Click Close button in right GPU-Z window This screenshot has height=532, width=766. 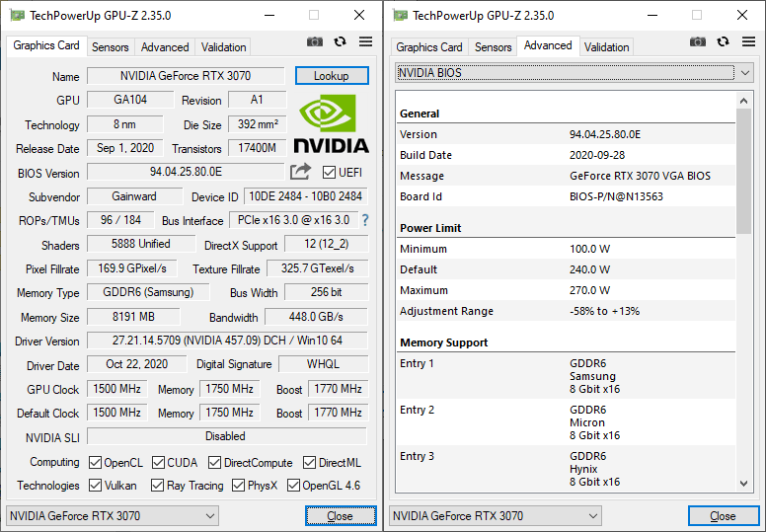pyautogui.click(x=723, y=516)
